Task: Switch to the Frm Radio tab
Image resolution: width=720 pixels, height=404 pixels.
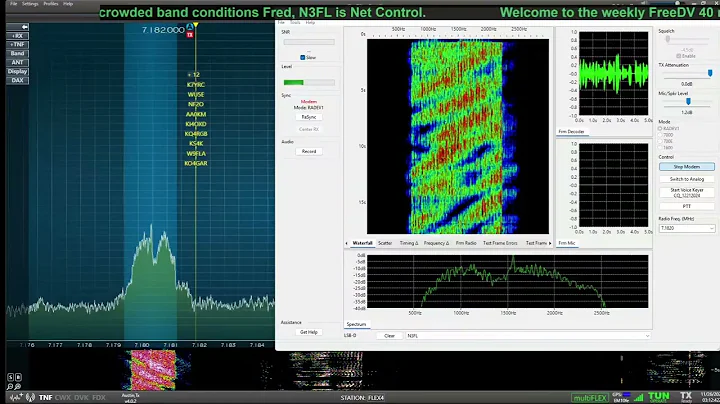Action: pos(466,243)
